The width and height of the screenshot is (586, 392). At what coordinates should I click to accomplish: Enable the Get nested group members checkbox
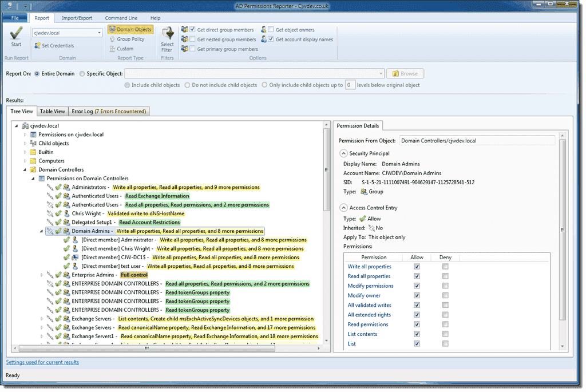[x=191, y=38]
